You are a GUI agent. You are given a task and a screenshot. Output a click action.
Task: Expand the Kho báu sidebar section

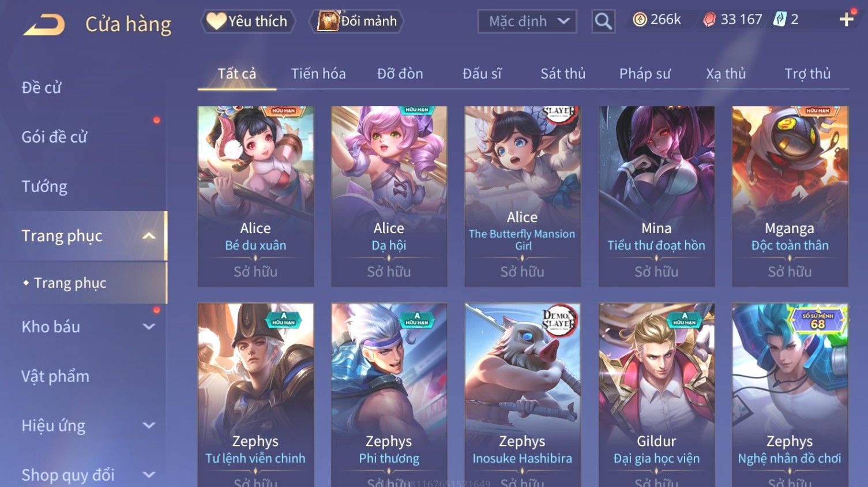(x=149, y=327)
